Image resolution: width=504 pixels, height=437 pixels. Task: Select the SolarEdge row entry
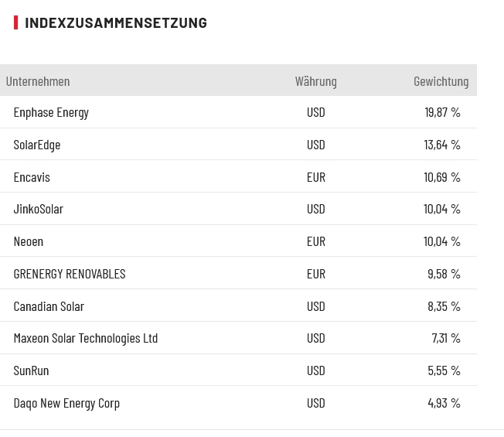coord(37,145)
